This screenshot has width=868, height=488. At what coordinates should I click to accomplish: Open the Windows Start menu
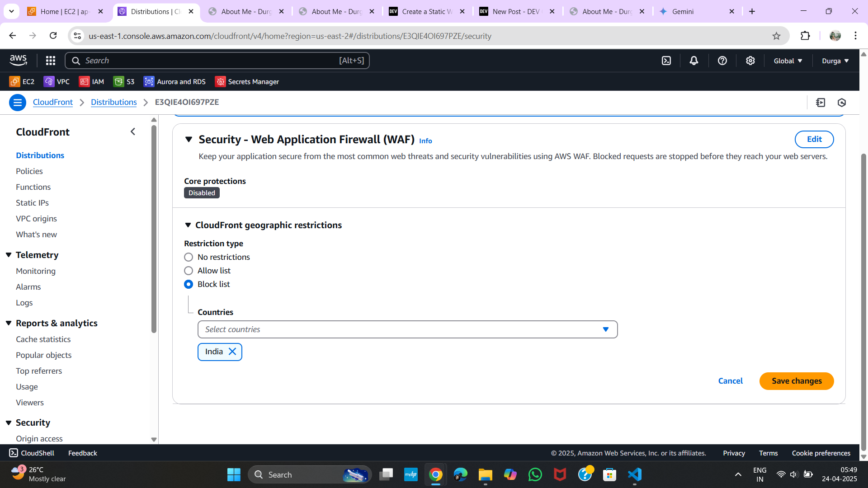(234, 474)
